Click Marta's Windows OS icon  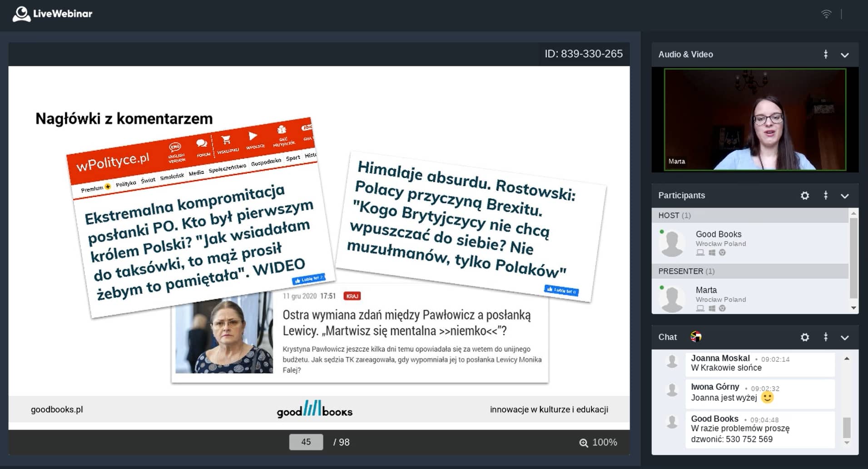(x=712, y=308)
